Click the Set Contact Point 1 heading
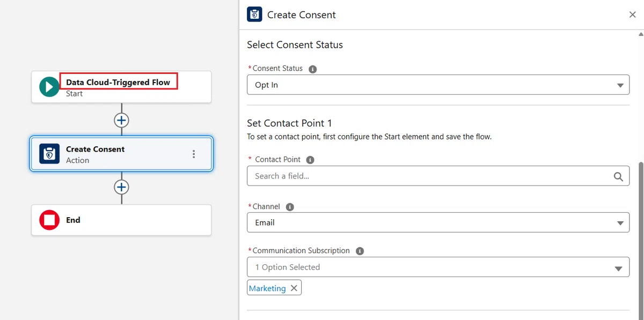 click(289, 123)
